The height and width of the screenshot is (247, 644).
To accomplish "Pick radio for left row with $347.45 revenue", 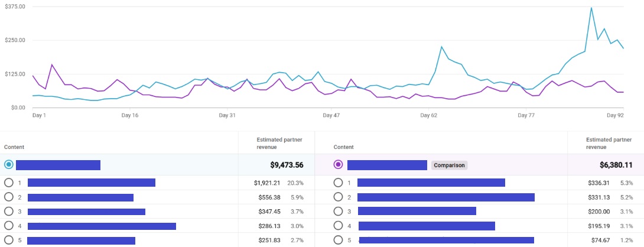I will coord(9,212).
